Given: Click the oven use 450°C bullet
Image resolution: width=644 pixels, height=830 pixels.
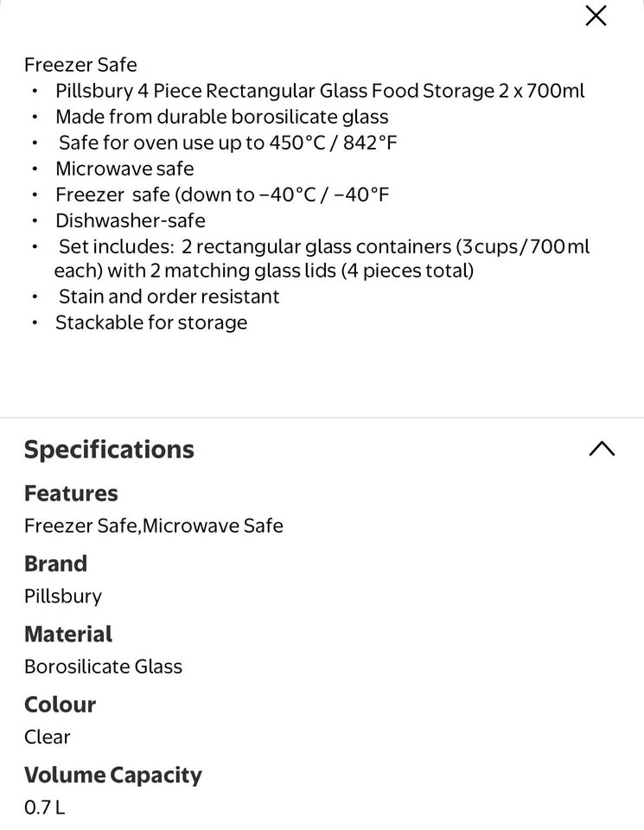Looking at the screenshot, I should [x=227, y=143].
